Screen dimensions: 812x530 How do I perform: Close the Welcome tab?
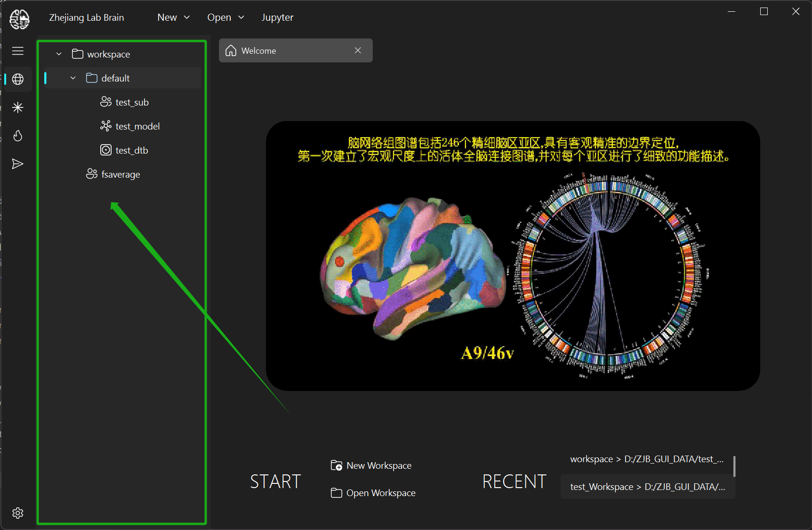click(x=358, y=50)
